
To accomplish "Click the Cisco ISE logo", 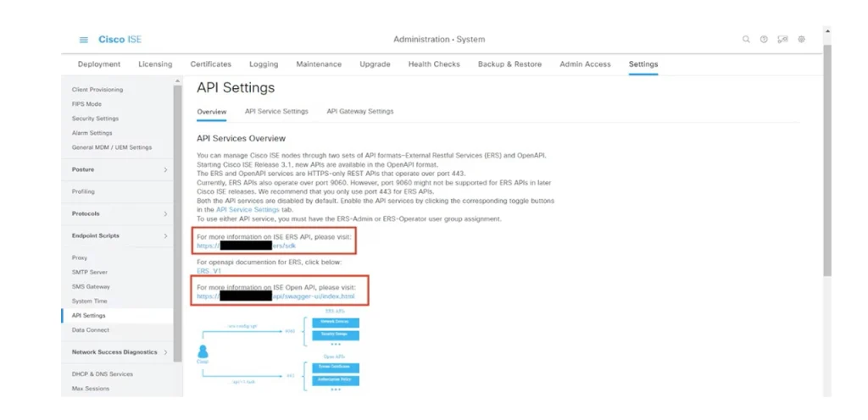I will [120, 40].
